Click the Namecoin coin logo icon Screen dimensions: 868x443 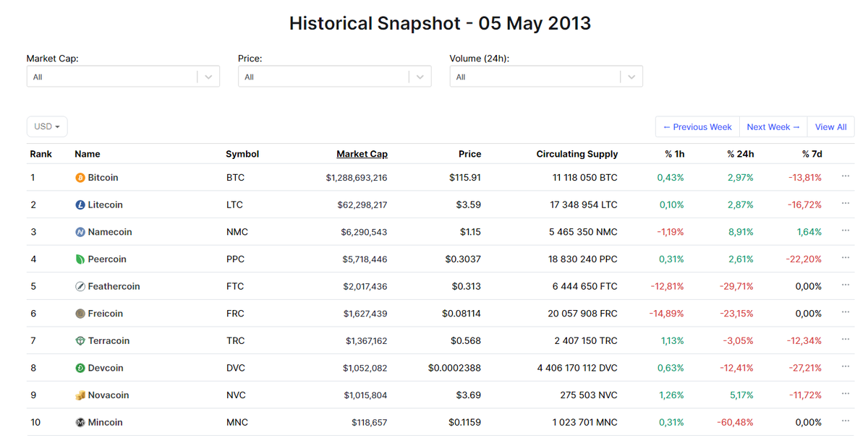click(x=80, y=232)
